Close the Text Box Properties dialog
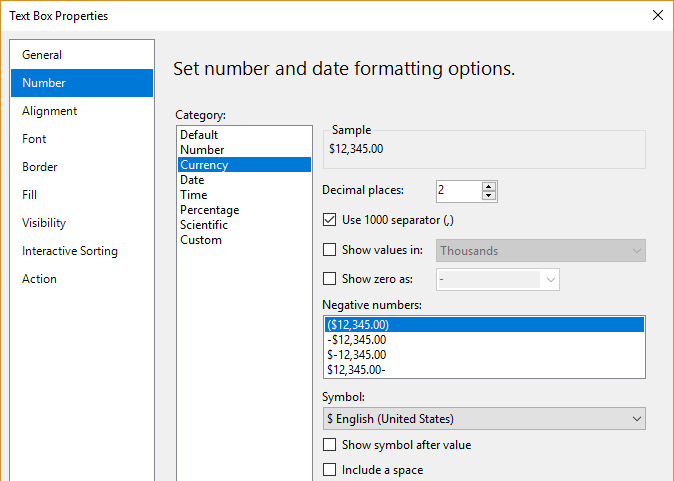 [657, 15]
